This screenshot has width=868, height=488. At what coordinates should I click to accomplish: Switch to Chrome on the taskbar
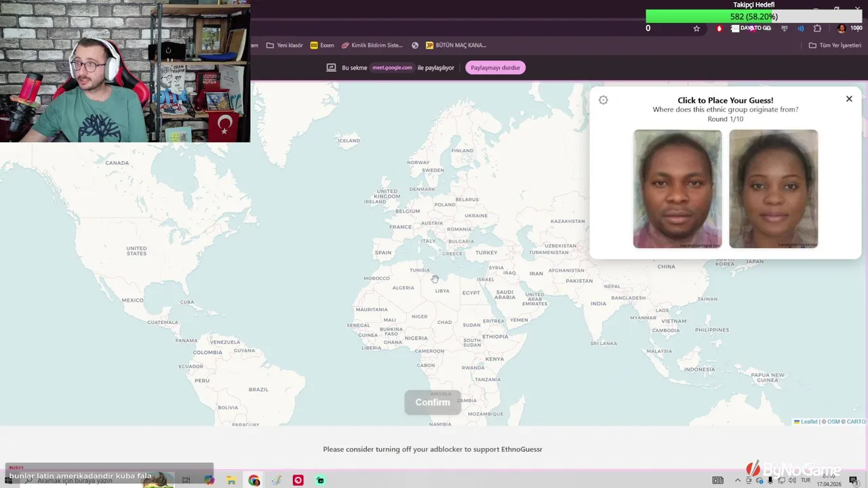click(254, 481)
